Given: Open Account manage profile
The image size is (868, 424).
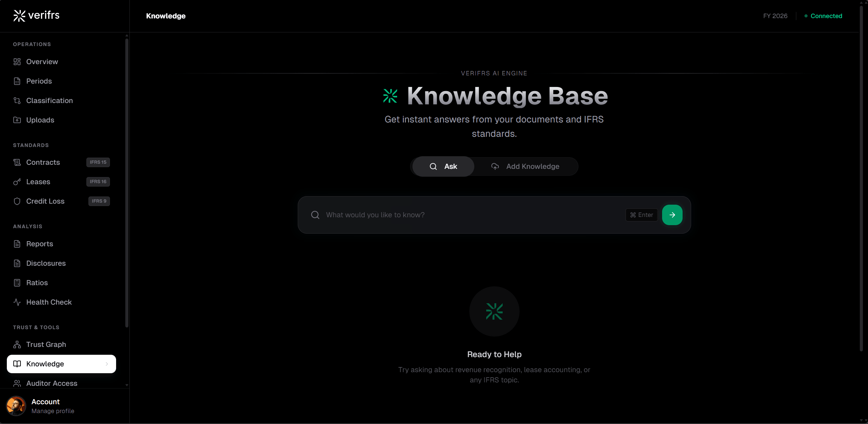Looking at the screenshot, I should (x=53, y=406).
